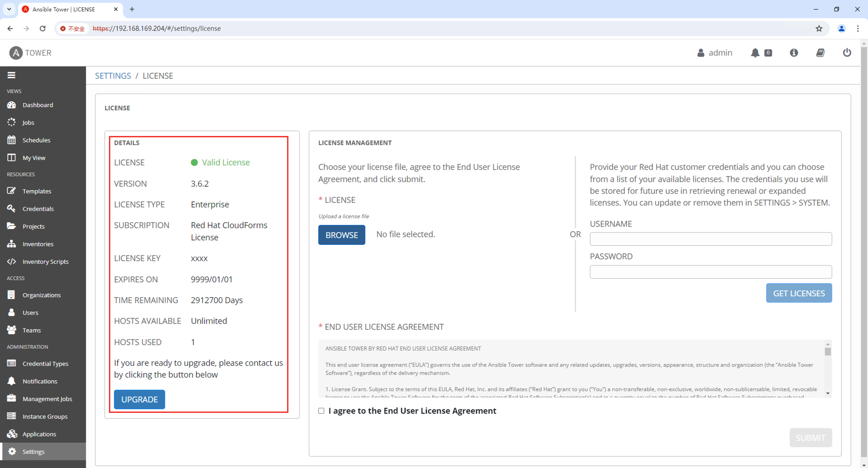Open Instance Groups server icon
The height and width of the screenshot is (468, 868).
[11, 417]
